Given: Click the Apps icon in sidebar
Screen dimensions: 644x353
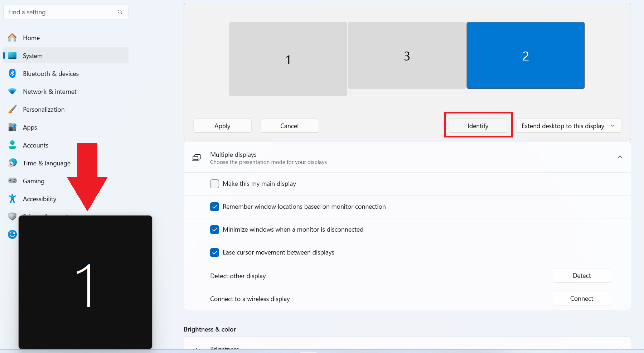Looking at the screenshot, I should pos(13,127).
